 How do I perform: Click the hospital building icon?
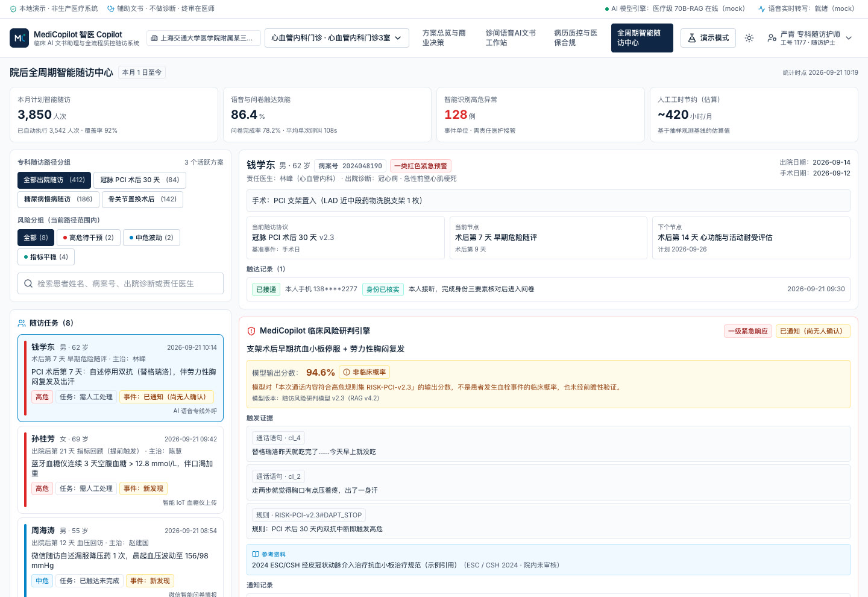pos(154,38)
